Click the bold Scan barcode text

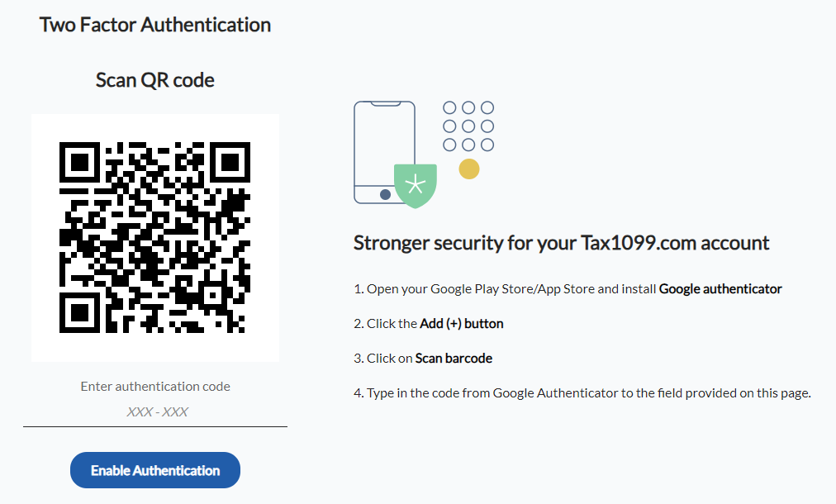point(454,359)
